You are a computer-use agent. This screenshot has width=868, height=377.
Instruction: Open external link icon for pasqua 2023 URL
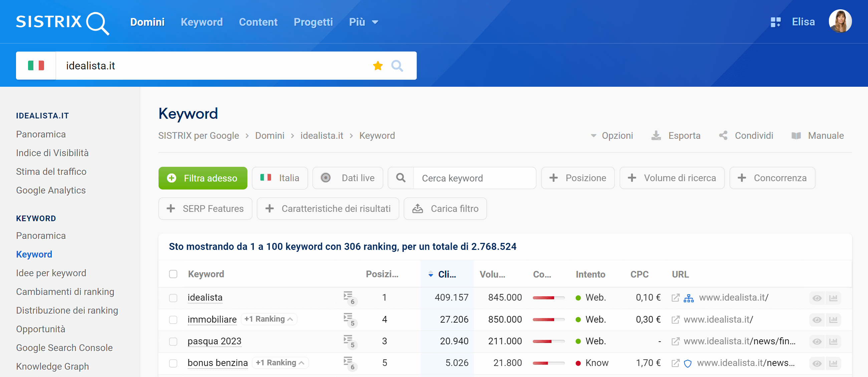coord(675,341)
